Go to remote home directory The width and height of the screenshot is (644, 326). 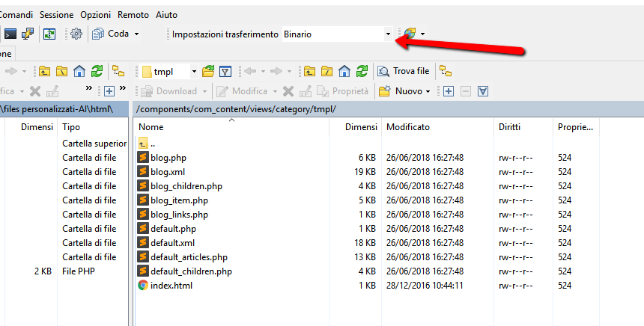click(344, 72)
